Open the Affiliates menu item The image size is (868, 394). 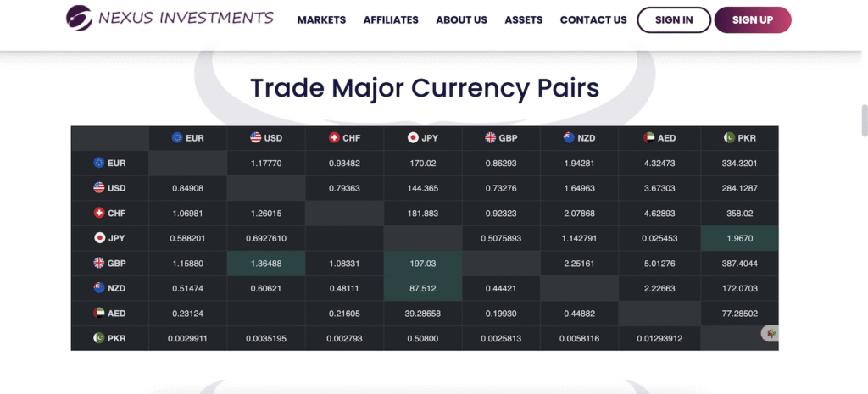391,19
